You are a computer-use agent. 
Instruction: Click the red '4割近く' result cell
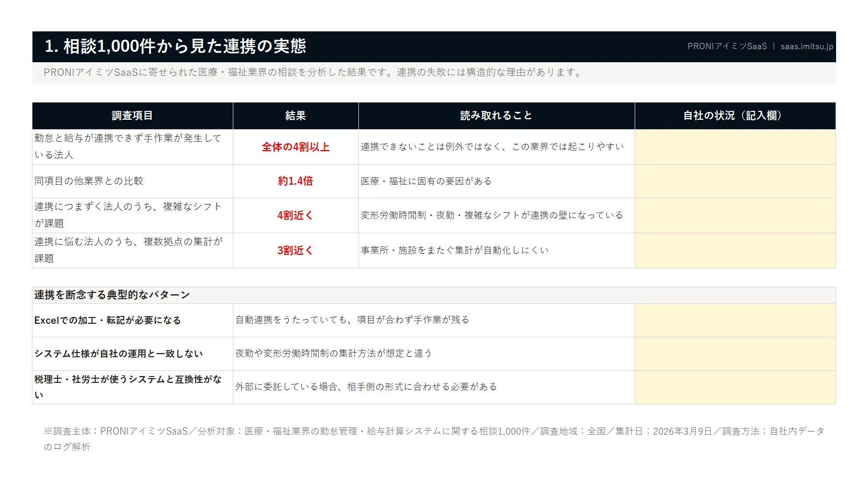(296, 215)
